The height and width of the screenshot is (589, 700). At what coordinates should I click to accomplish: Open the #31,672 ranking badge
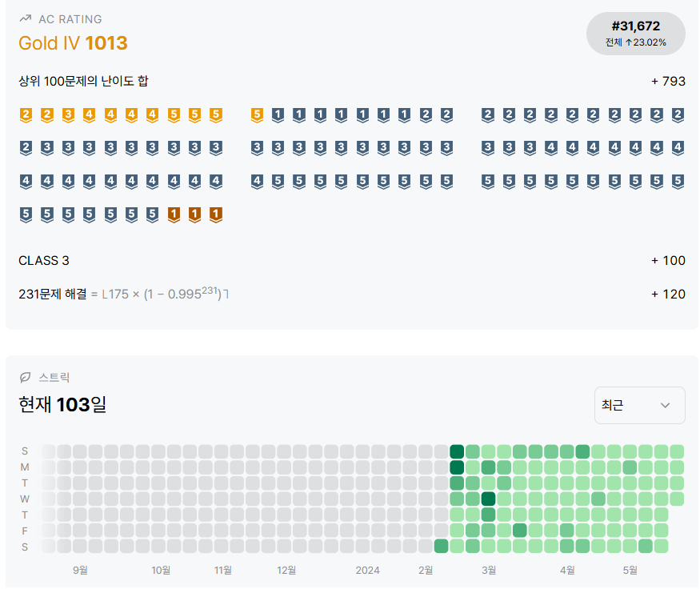tap(635, 34)
